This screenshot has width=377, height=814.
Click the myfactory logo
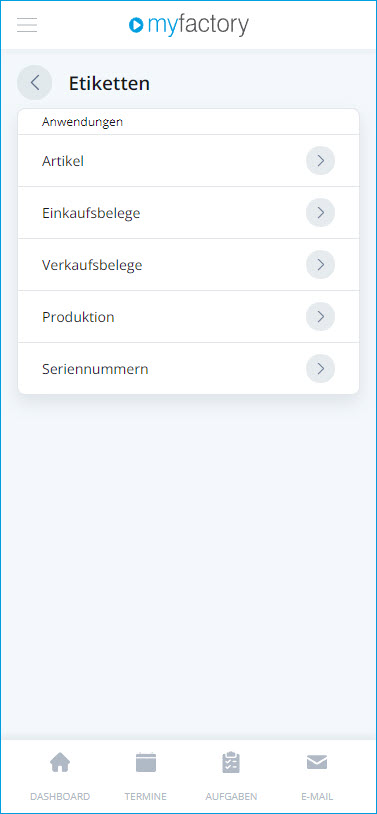pyautogui.click(x=188, y=25)
